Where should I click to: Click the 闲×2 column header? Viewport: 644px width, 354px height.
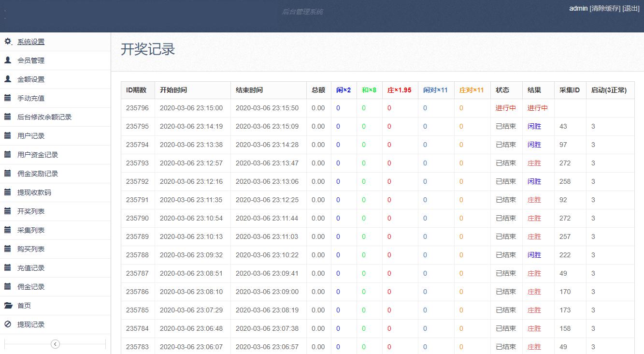(x=344, y=90)
